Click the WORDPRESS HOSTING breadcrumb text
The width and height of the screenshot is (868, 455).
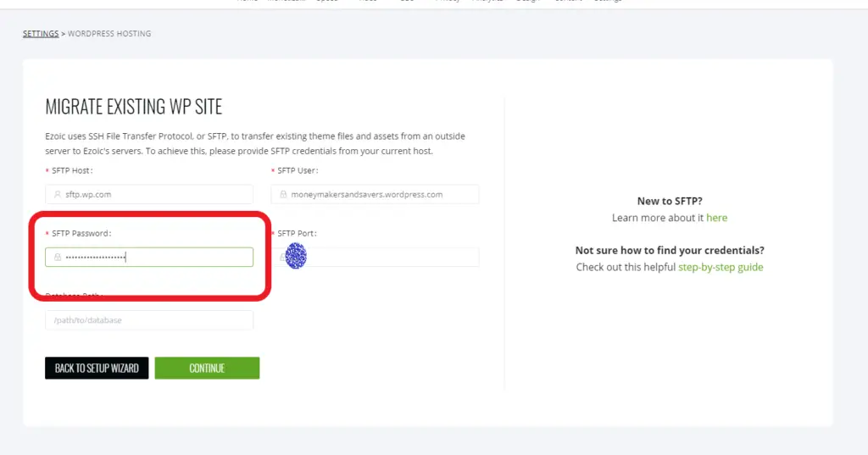pos(109,34)
